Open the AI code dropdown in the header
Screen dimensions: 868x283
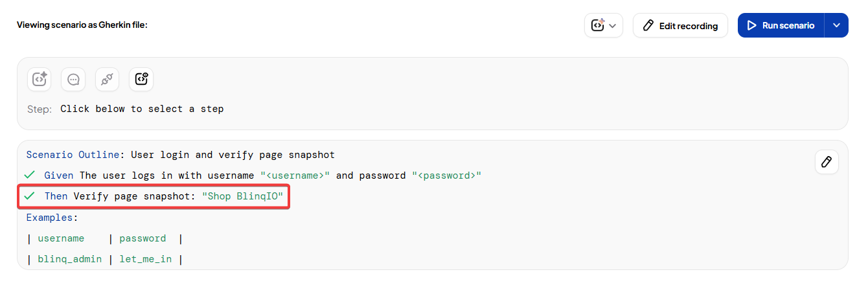tap(603, 26)
